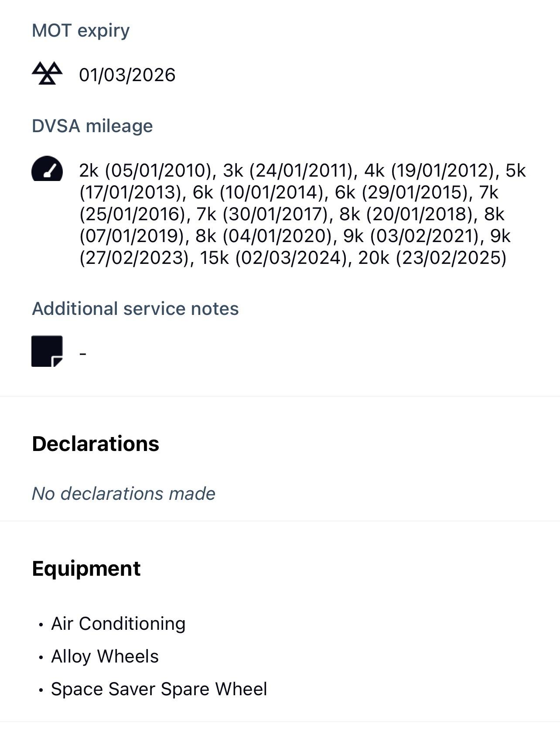Click the 9k (27/02/2023) mileage entry
This screenshot has width=560, height=731.
coord(135,258)
